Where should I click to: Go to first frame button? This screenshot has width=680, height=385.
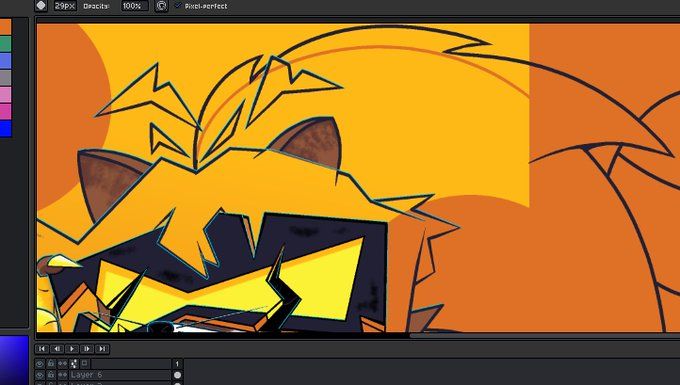[42, 349]
